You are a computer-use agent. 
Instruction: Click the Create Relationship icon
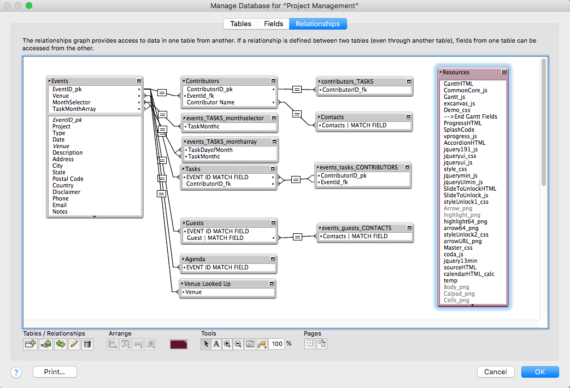(x=46, y=344)
